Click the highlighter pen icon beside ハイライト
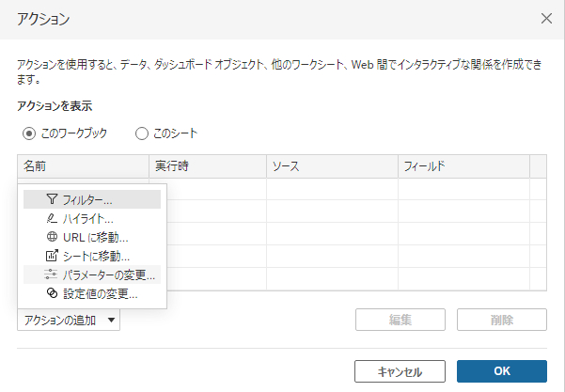 click(52, 218)
